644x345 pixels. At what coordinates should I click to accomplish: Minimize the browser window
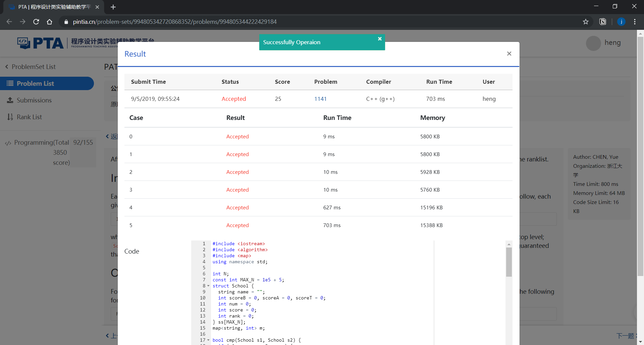596,6
